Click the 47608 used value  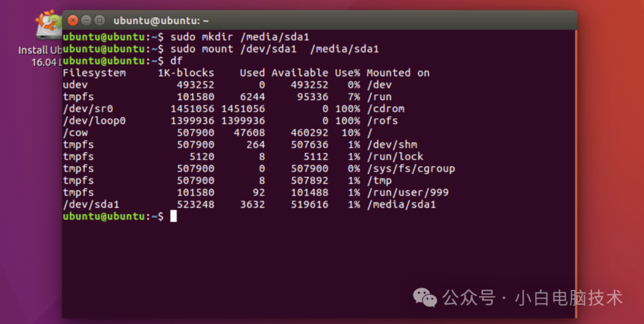[249, 133]
